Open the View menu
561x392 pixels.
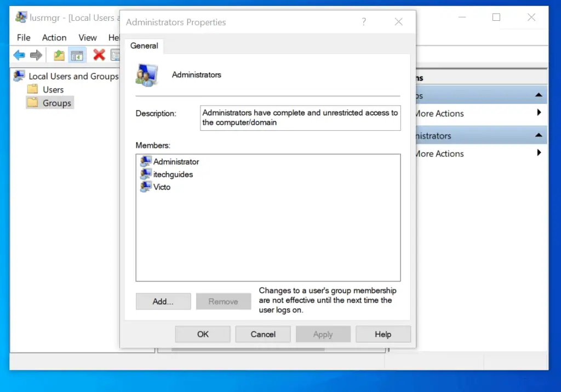coord(88,38)
